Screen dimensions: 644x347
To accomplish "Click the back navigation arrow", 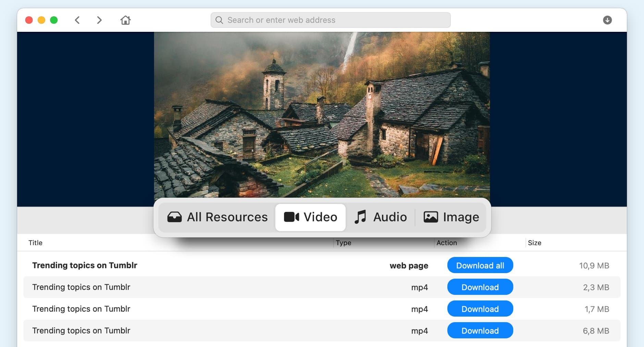I will tap(77, 20).
